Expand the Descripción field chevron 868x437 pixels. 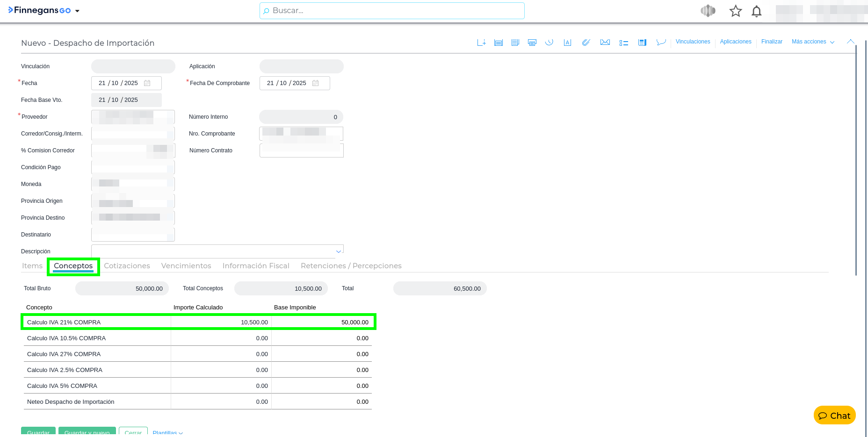tap(339, 251)
